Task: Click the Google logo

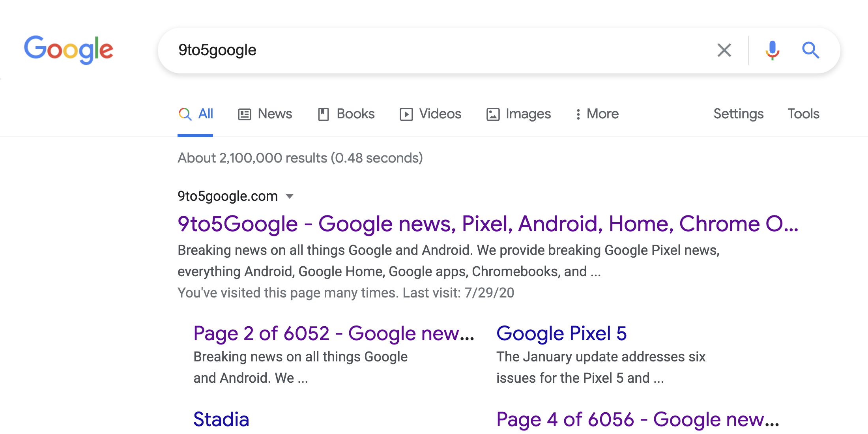Action: coord(69,50)
